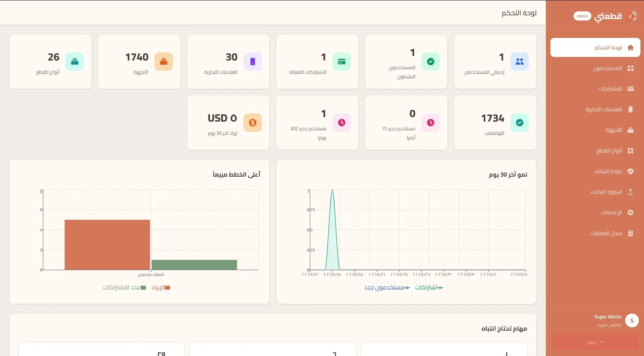Open لوحة التحكم in the sidebar
This screenshot has height=356, width=644.
click(x=595, y=47)
